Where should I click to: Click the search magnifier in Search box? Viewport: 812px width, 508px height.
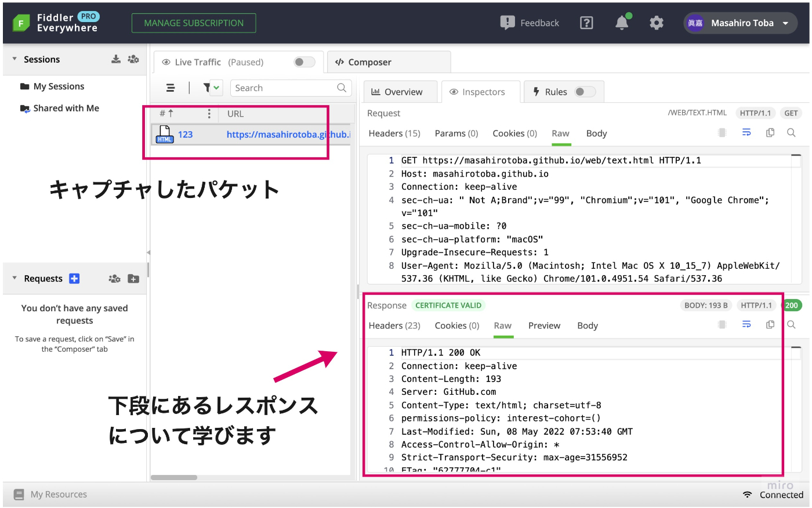(342, 88)
